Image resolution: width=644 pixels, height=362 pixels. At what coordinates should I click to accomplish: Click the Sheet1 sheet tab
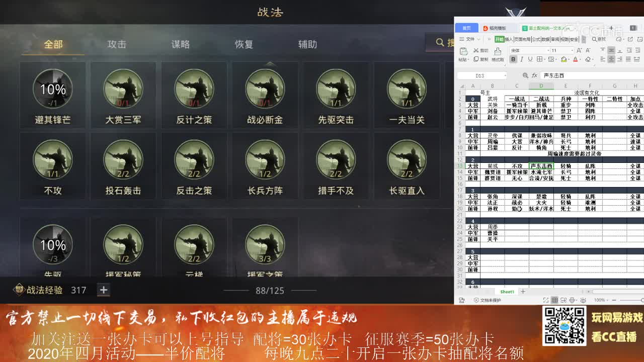507,292
